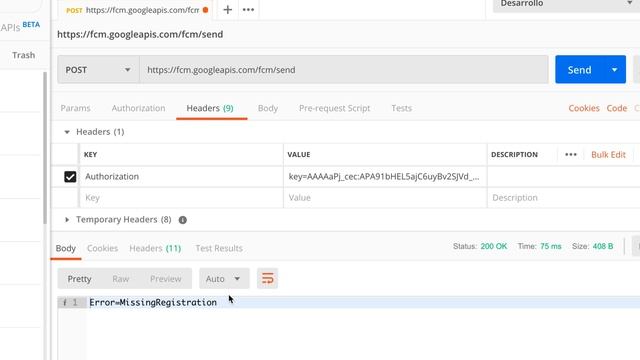Expand the Temporary Headers (8) section

67,220
